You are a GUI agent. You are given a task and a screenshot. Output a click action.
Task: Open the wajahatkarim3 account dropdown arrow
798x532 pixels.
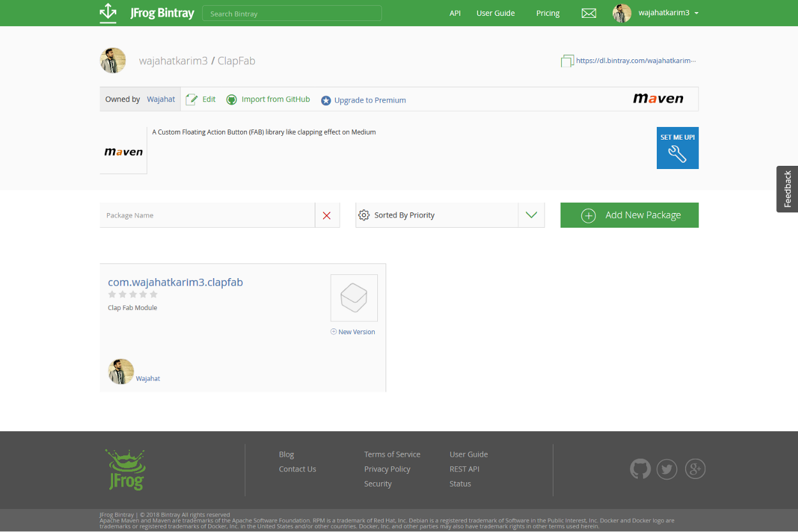pyautogui.click(x=696, y=13)
